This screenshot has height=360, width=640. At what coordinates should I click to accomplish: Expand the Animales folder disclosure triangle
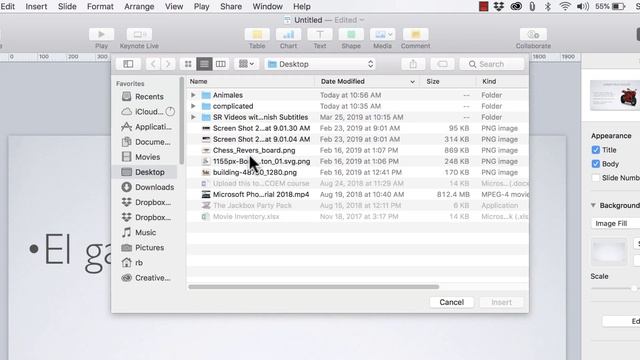tap(193, 95)
